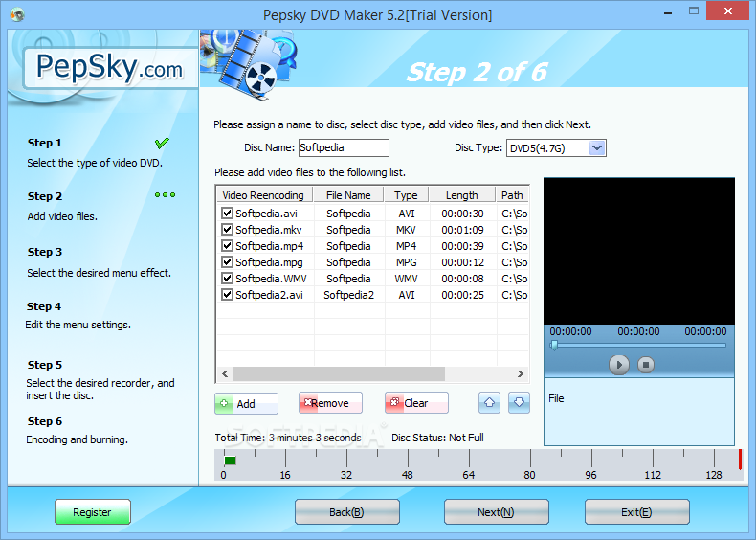Click the PepSky.com logo
Viewport: 756px width, 540px height.
110,68
